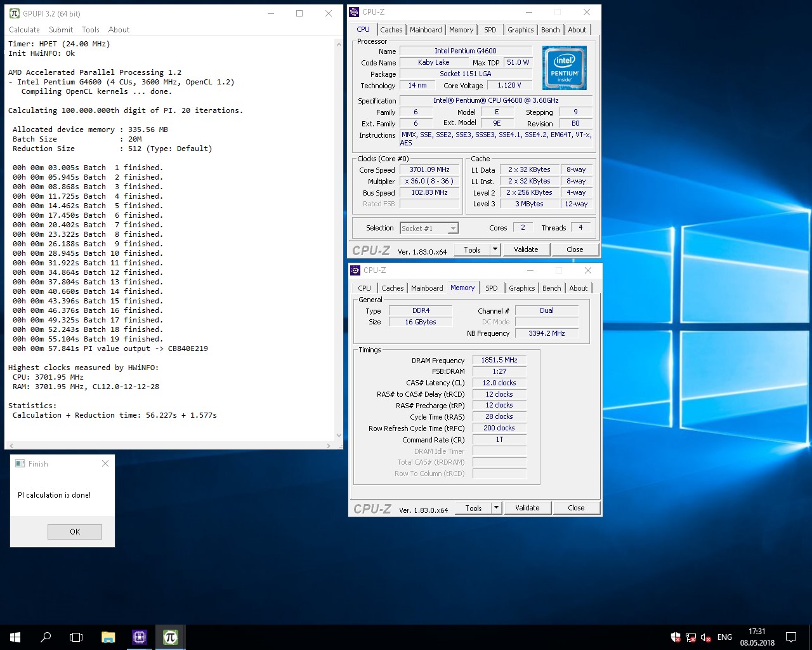The width and height of the screenshot is (812, 650).
Task: Open Windows Defender tray icon
Action: [676, 637]
